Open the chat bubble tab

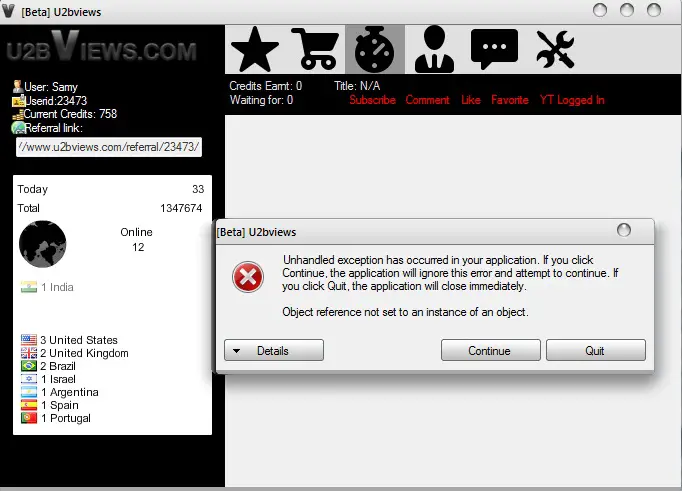point(494,50)
